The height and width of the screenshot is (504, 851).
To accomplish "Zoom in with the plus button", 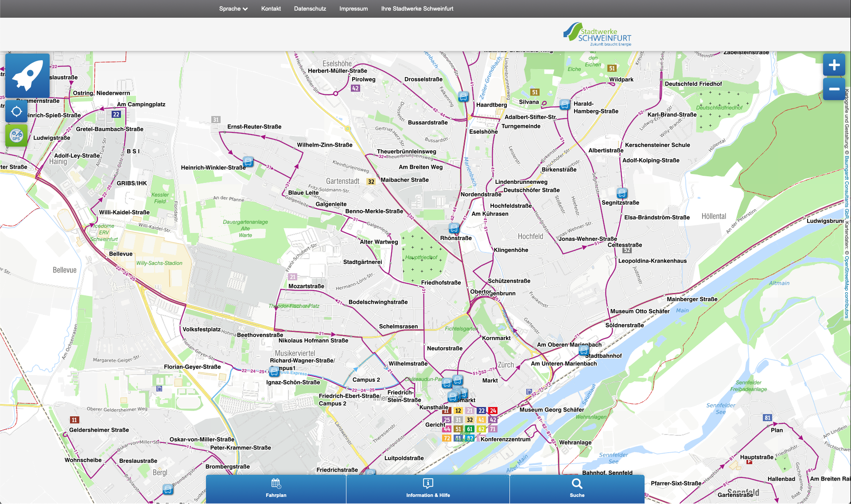I will click(834, 65).
